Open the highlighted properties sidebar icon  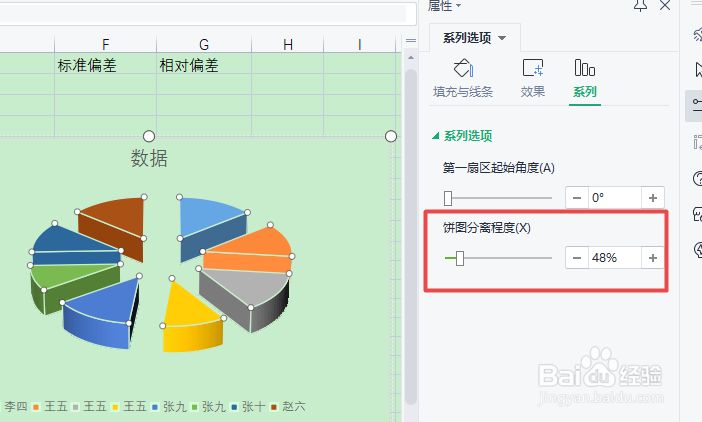[x=695, y=106]
